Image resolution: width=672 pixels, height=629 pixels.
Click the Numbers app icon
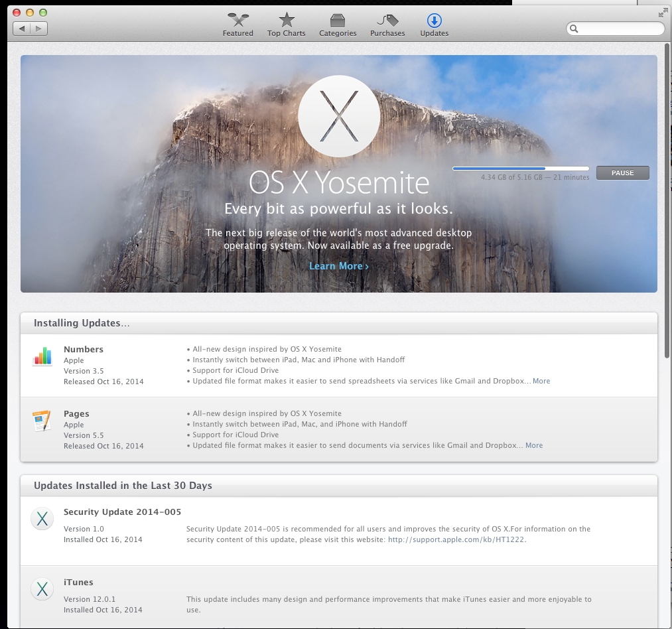[42, 356]
